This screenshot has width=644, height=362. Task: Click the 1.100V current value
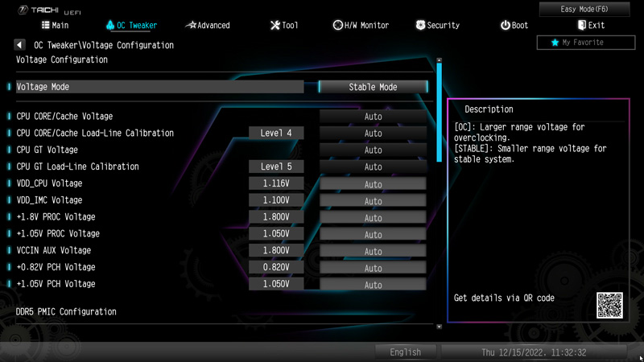(276, 200)
